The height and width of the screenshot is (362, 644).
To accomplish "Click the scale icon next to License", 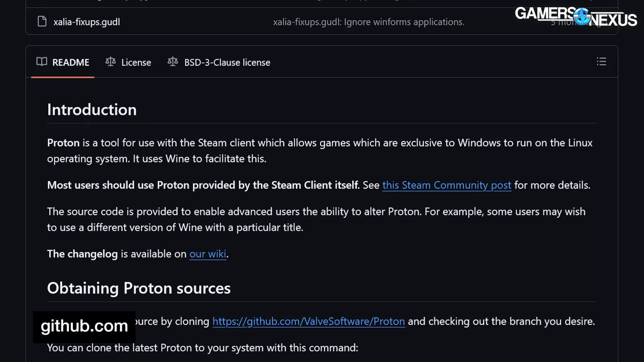I will coord(110,62).
